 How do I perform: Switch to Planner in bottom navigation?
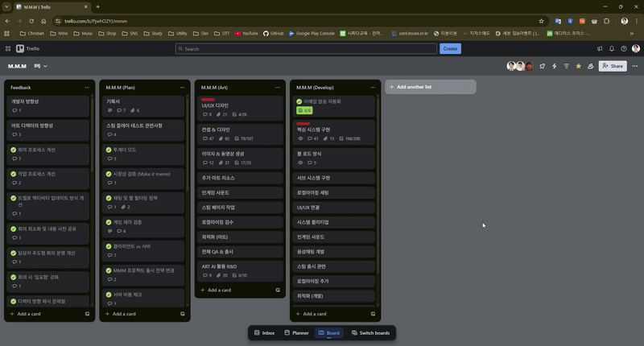coord(296,333)
